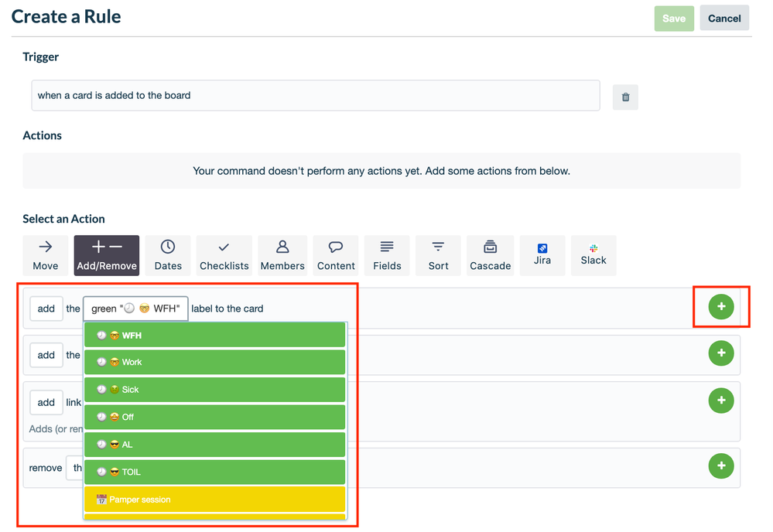Delete the trigger with the trash icon

pyautogui.click(x=625, y=97)
